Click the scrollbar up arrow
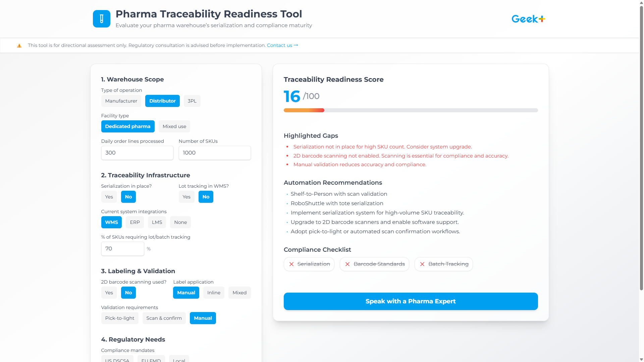The image size is (644, 362). [x=641, y=3]
